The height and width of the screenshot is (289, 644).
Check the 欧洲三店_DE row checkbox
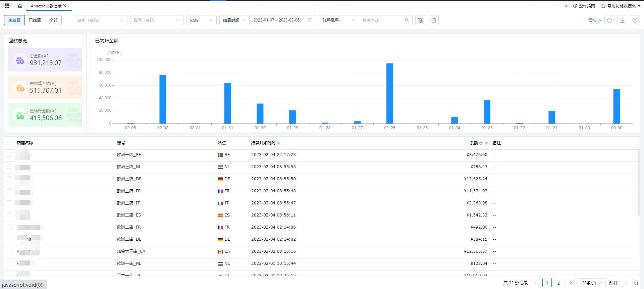tap(9, 179)
